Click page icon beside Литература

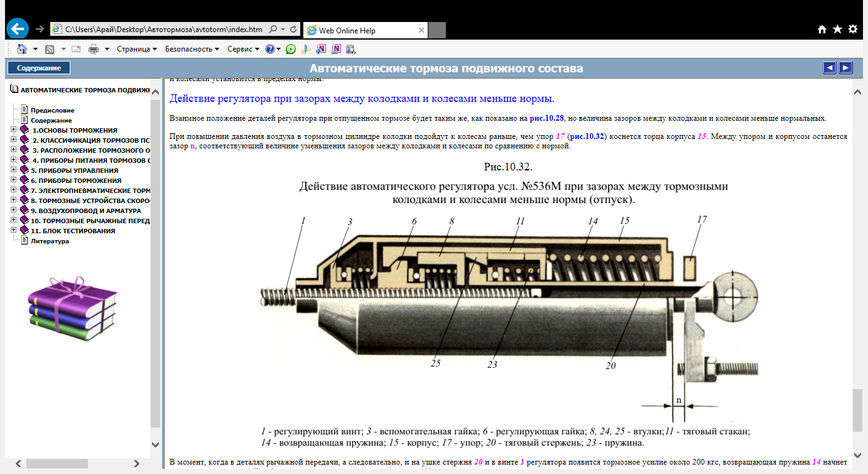[x=25, y=241]
